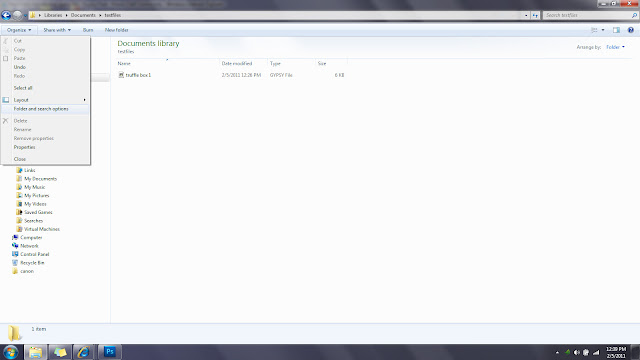Open Internet Explorer from taskbar
The width and height of the screenshot is (640, 360).
84,352
